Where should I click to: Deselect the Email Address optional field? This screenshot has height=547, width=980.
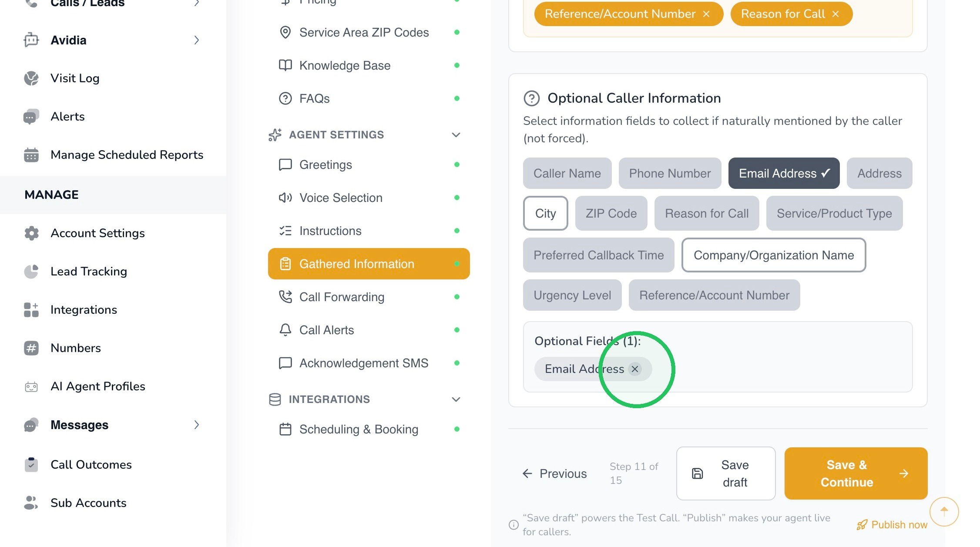coord(784,173)
